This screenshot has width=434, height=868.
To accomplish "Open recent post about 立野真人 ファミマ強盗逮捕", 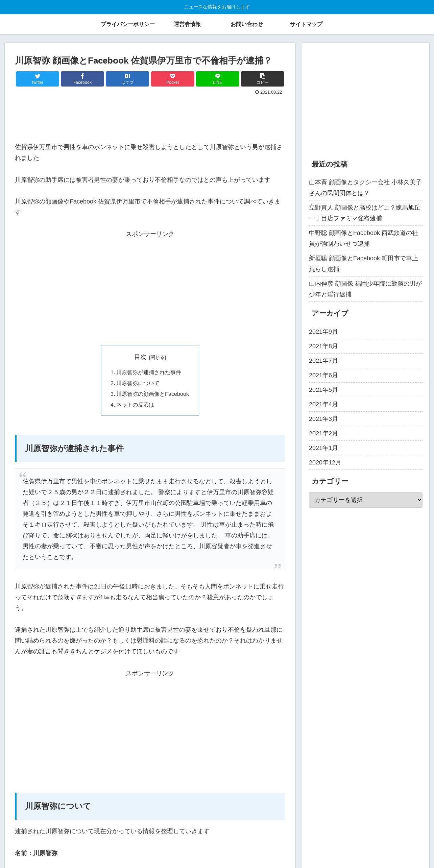I will [366, 213].
